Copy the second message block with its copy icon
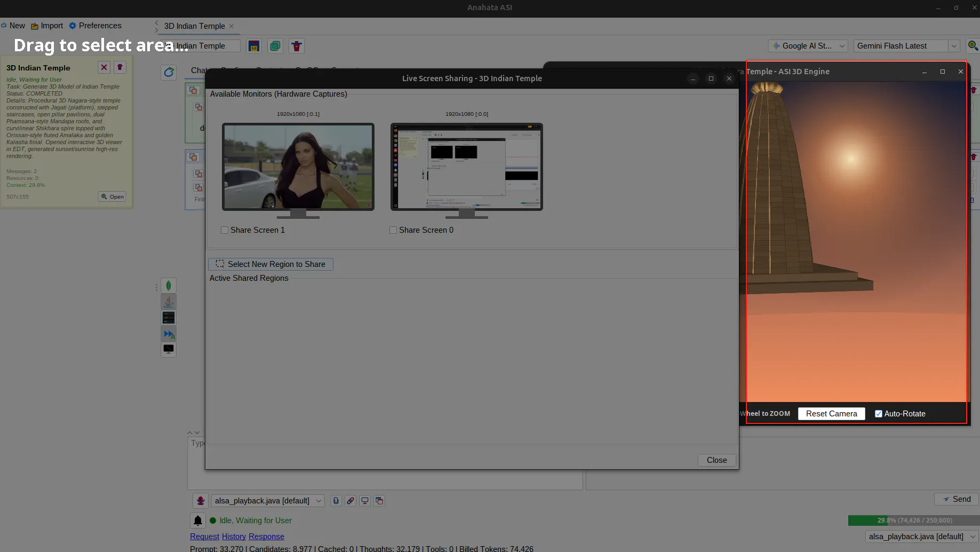 pos(193,157)
